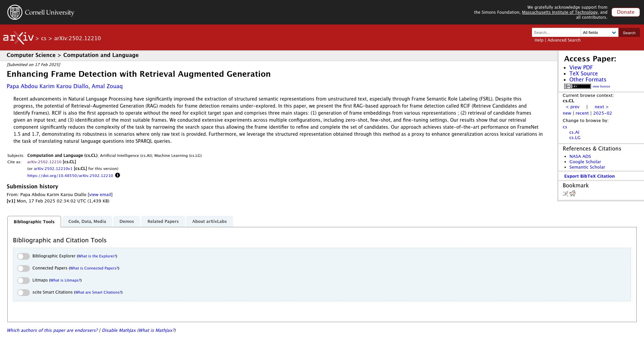Open Advanced Search link
Image resolution: width=644 pixels, height=362 pixels.
pos(564,40)
